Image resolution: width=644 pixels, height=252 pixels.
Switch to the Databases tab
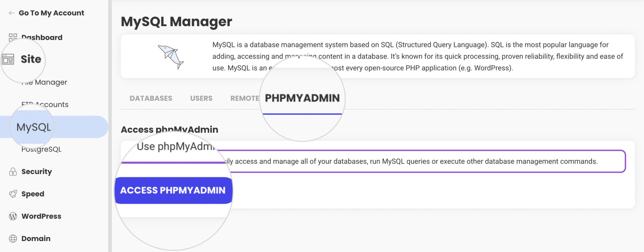click(x=151, y=98)
